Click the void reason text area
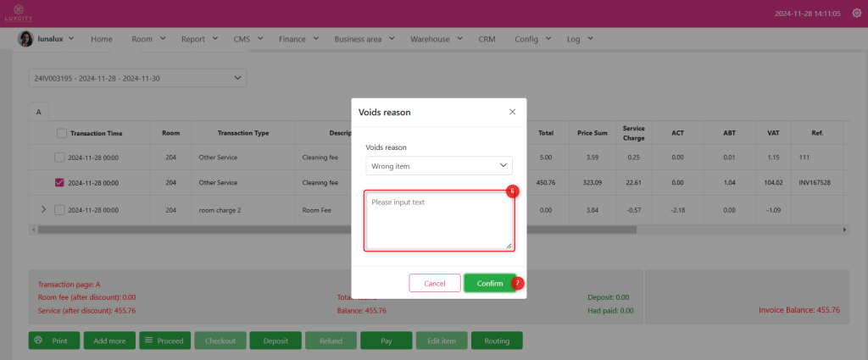This screenshot has height=360, width=868. coord(439,220)
